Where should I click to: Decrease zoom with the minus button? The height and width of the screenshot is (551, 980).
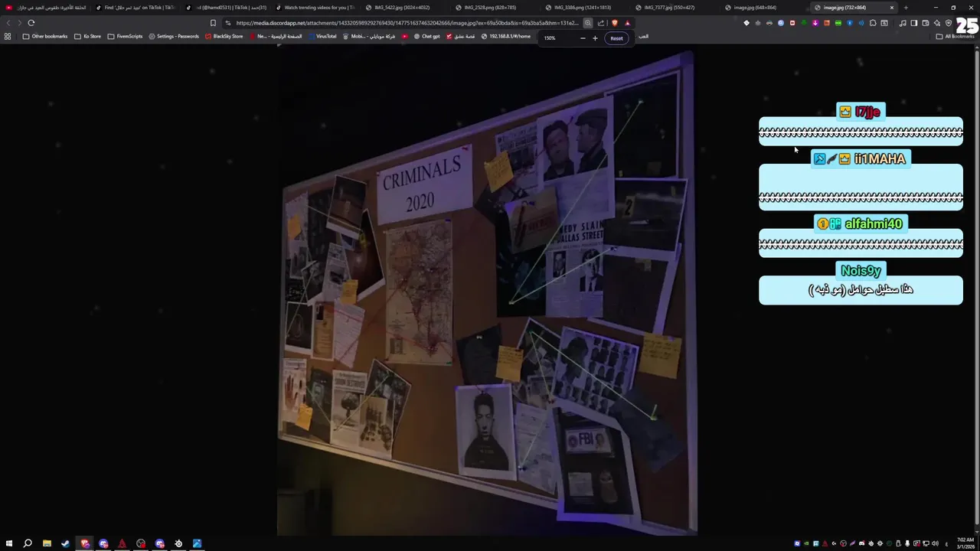(583, 38)
